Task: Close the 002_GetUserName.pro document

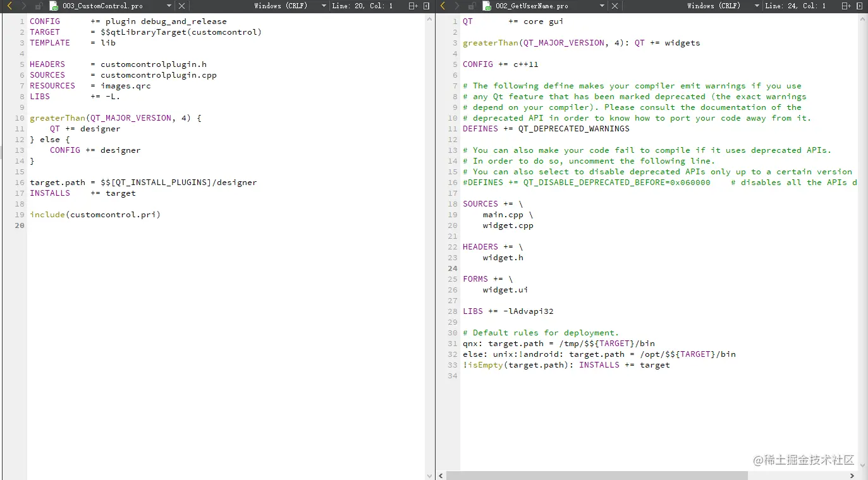Action: [x=615, y=6]
